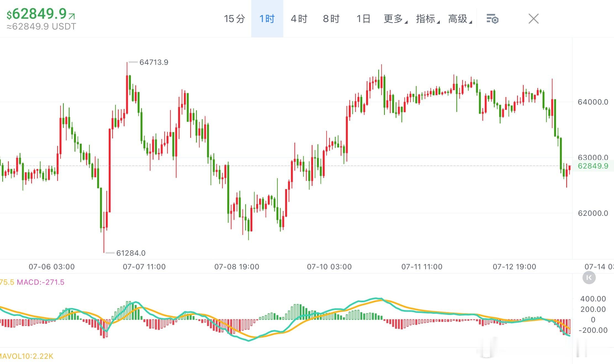614x364 pixels.
Task: Click the MACD:-271.5 indicator label
Action: click(x=41, y=282)
